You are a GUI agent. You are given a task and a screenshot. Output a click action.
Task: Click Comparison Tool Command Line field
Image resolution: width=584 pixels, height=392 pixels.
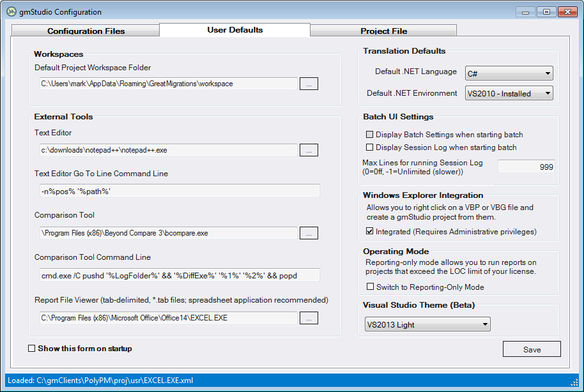(x=179, y=275)
